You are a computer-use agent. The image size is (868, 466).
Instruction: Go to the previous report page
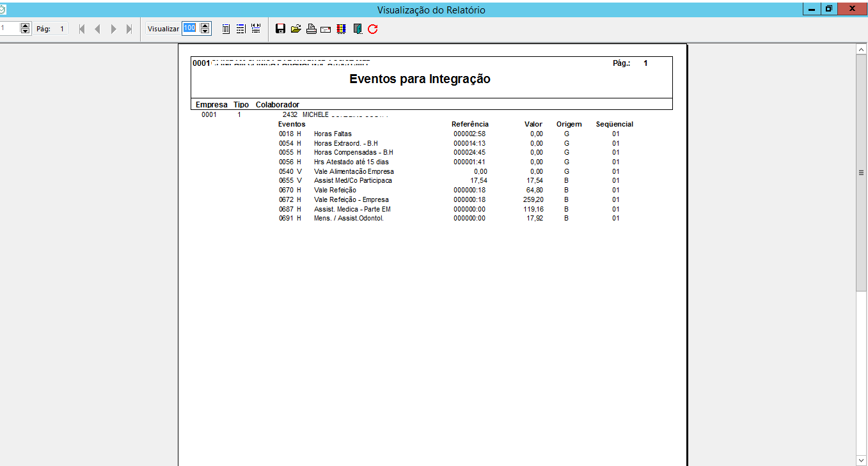click(97, 29)
